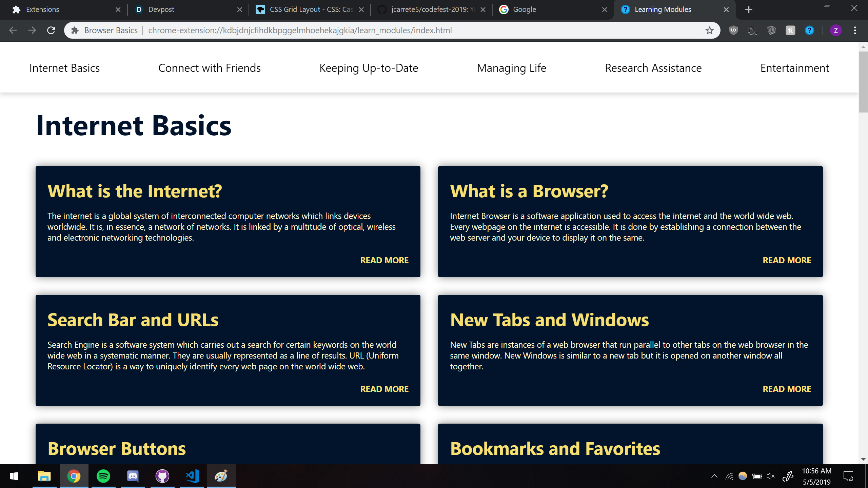Reload the current page

click(51, 30)
